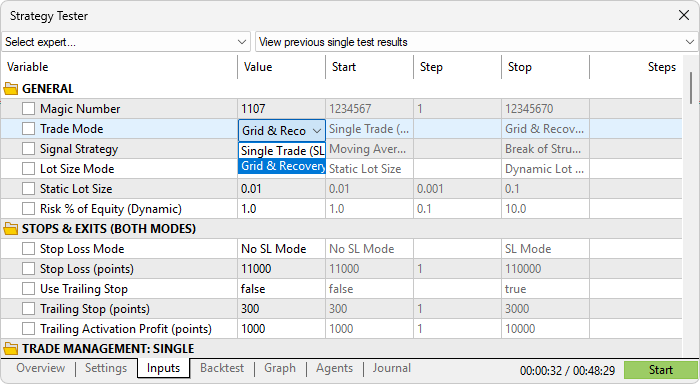Click Magic Number Start cell 1234567
The height and width of the screenshot is (384, 700).
pos(370,109)
